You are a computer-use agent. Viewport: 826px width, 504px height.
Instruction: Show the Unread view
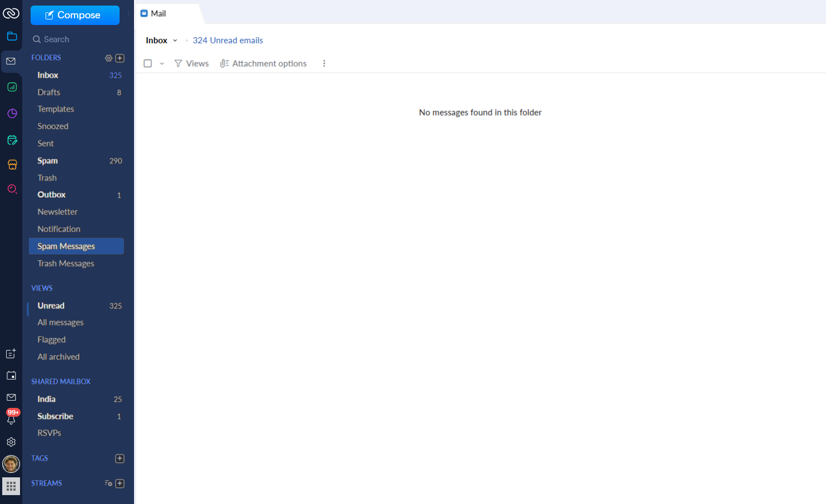(x=77, y=306)
